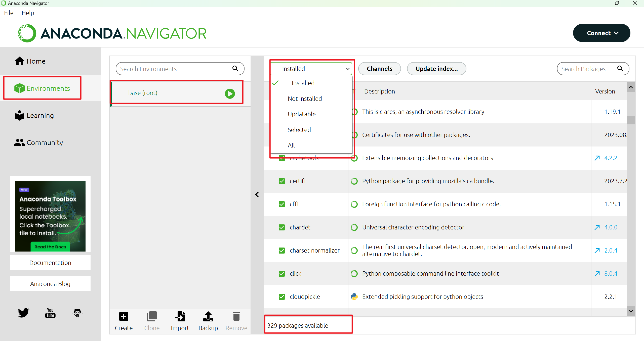This screenshot has height=341, width=644.
Task: Open the Home section in the sidebar
Action: click(30, 61)
